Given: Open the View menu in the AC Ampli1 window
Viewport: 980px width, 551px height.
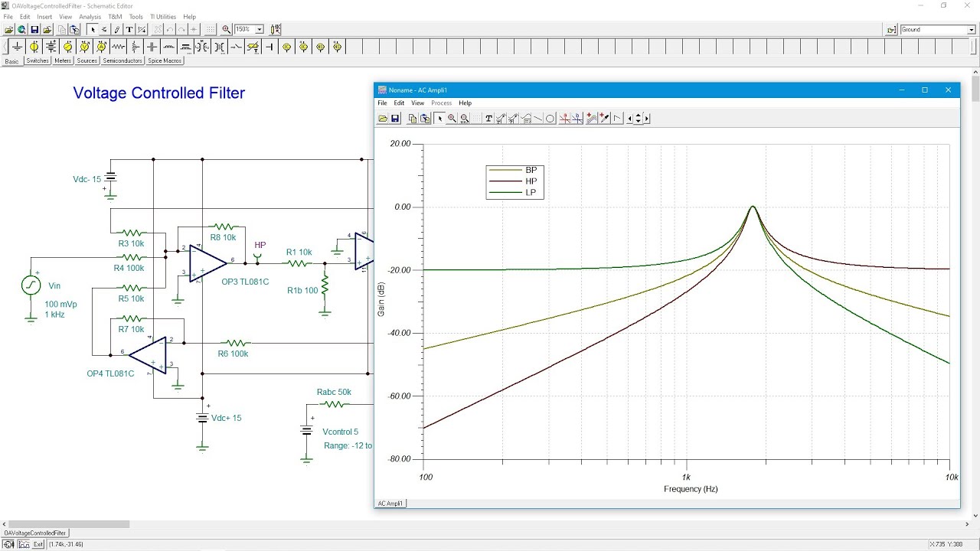Looking at the screenshot, I should (x=417, y=103).
